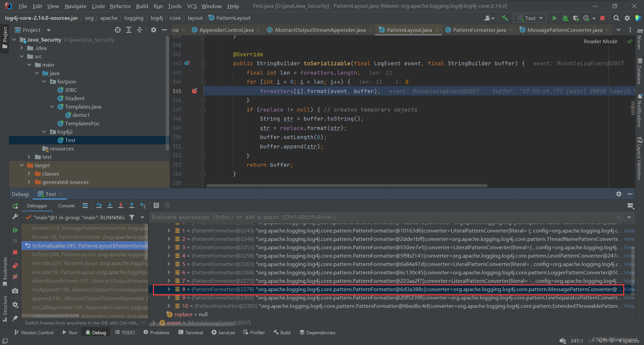
Task: Run the Test configuration with the green play icon
Action: point(554,18)
